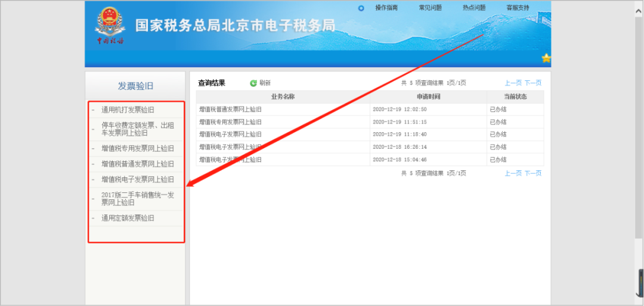The image size is (644, 306).
Task: Click the timestamp 2020-12-19 12:02:50
Action: (x=400, y=110)
